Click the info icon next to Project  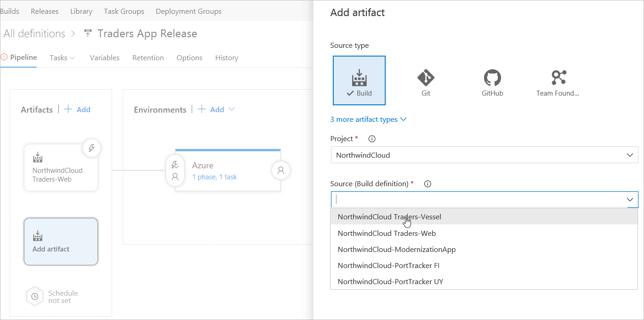click(x=372, y=139)
